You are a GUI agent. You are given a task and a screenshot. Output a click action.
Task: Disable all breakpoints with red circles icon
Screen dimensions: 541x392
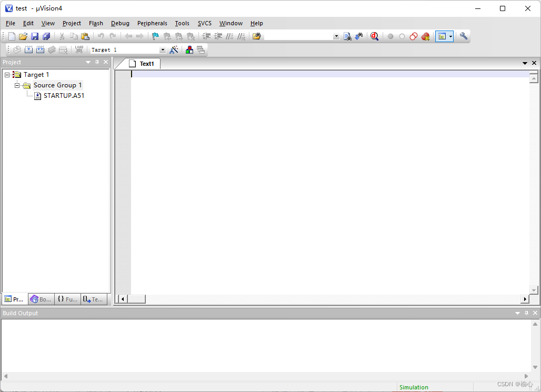414,36
